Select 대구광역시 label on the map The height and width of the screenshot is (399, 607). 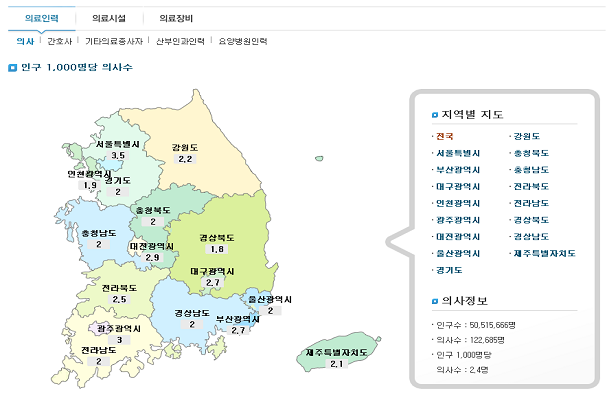[212, 271]
